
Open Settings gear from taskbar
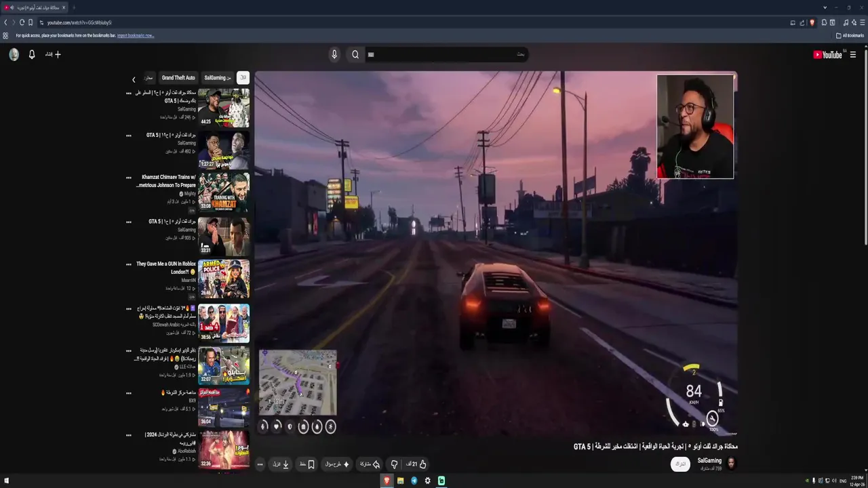428,481
